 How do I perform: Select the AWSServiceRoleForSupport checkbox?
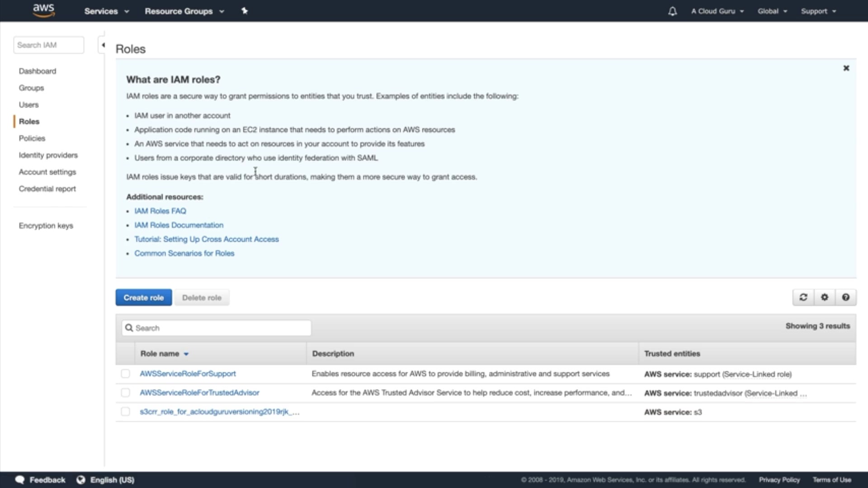point(125,374)
